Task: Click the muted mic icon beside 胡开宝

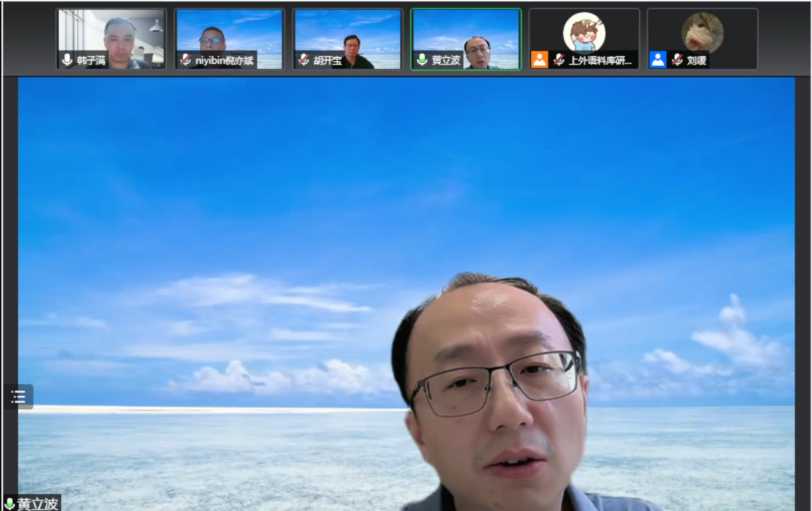Action: 303,60
